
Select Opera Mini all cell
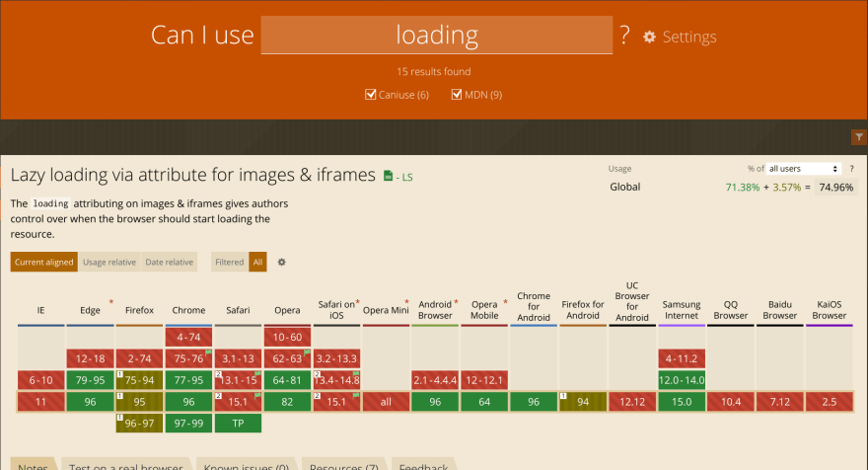[x=386, y=402]
